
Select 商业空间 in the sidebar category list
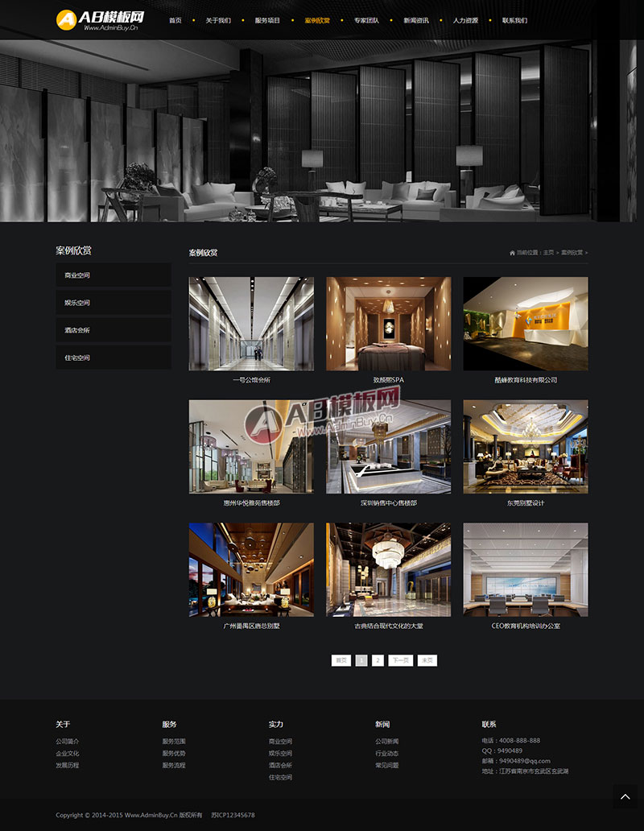[114, 275]
